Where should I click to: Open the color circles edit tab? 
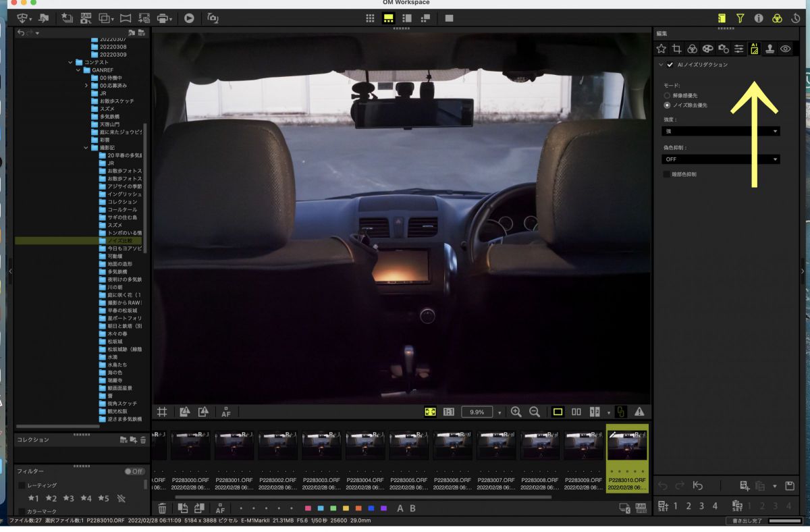tap(692, 49)
